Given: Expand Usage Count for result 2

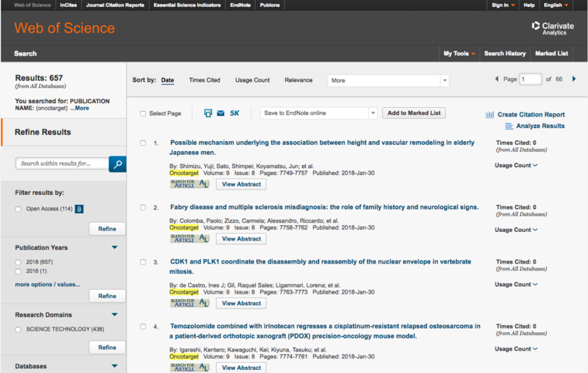Looking at the screenshot, I should coord(516,230).
